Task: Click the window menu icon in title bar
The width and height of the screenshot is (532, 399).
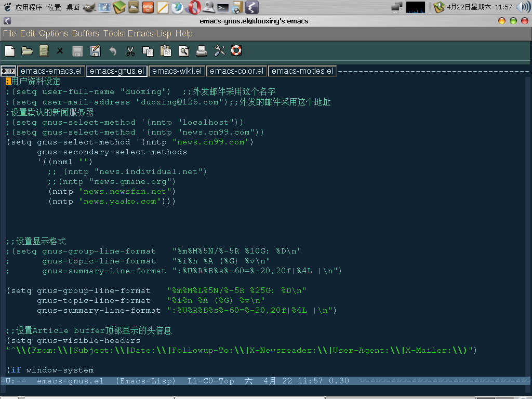Action: [x=7, y=21]
